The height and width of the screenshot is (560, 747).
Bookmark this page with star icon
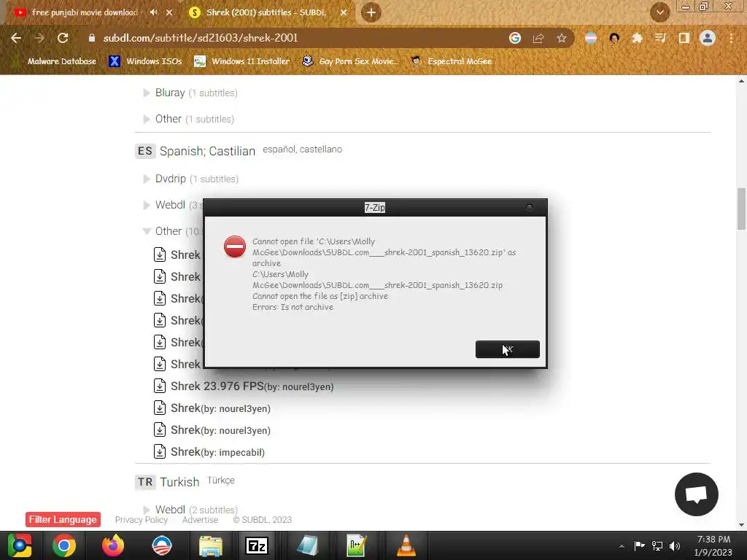pyautogui.click(x=562, y=38)
